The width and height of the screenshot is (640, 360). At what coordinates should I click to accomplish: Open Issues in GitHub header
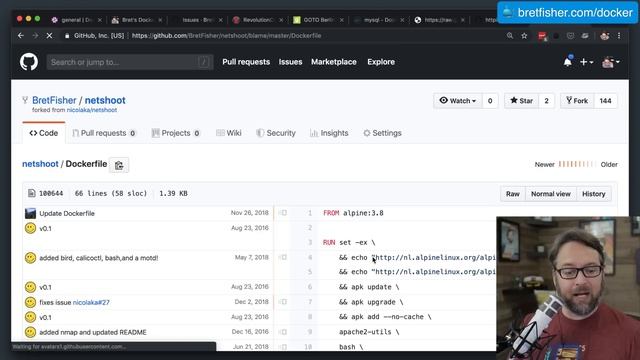290,62
